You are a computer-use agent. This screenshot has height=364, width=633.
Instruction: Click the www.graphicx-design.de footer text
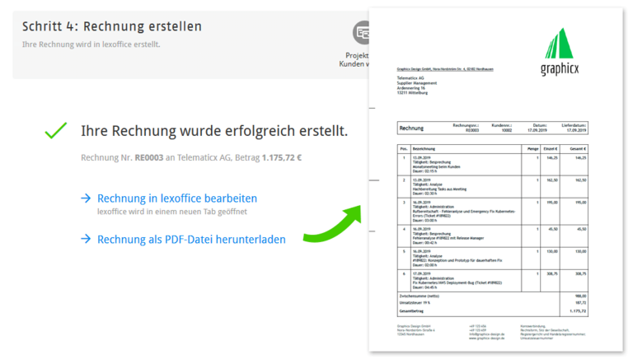486,338
